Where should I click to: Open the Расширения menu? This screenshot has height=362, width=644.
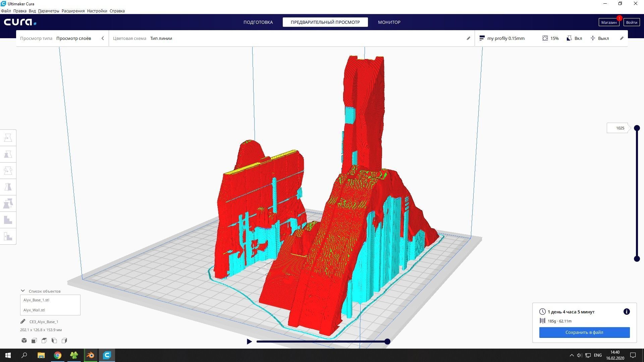(73, 11)
